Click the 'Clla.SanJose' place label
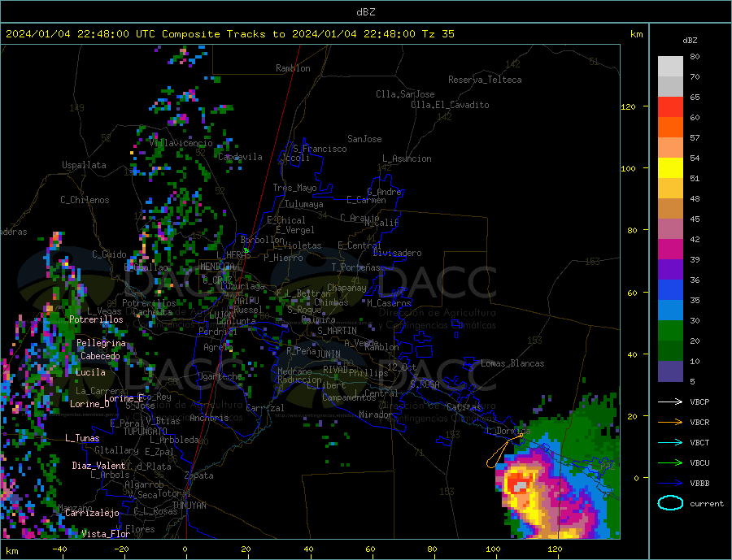 point(405,94)
